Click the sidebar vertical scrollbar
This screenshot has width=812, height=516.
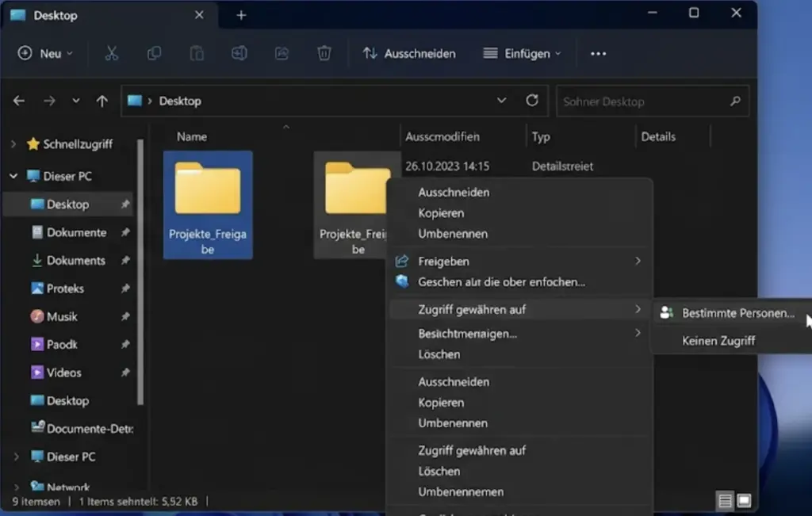pos(140,271)
